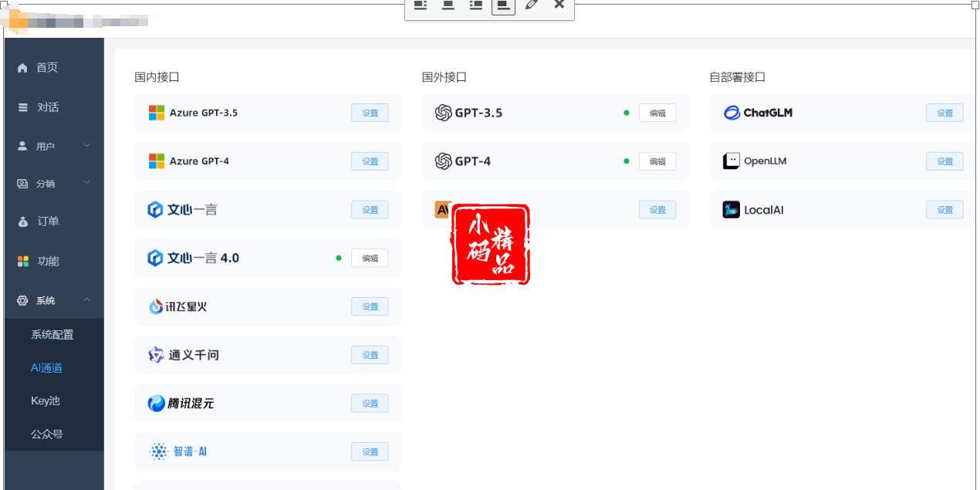Open the 订单 menu item
Screen dimensions: 980x490
click(54, 222)
